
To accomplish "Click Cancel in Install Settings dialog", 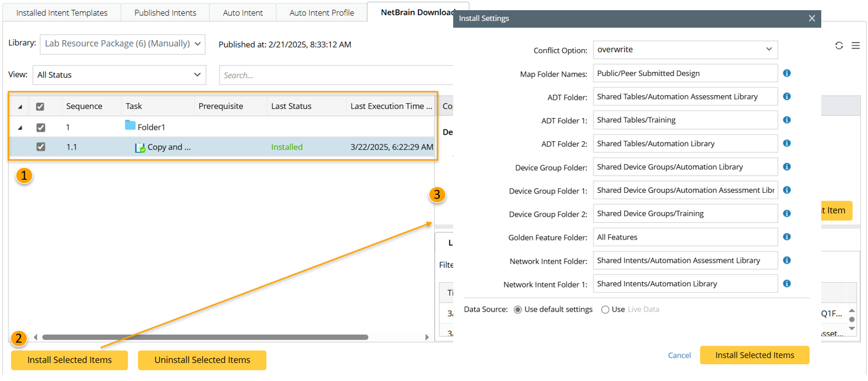I will coord(679,355).
